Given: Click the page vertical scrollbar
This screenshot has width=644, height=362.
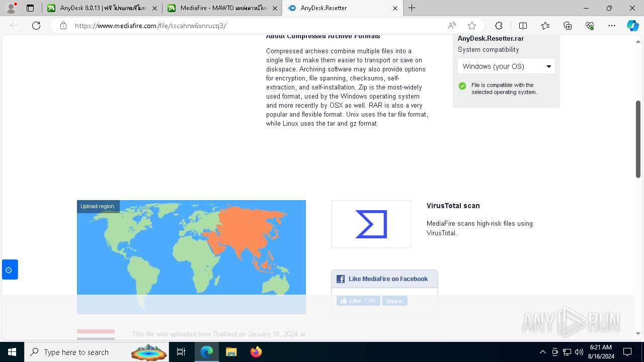Looking at the screenshot, I should coord(638,139).
